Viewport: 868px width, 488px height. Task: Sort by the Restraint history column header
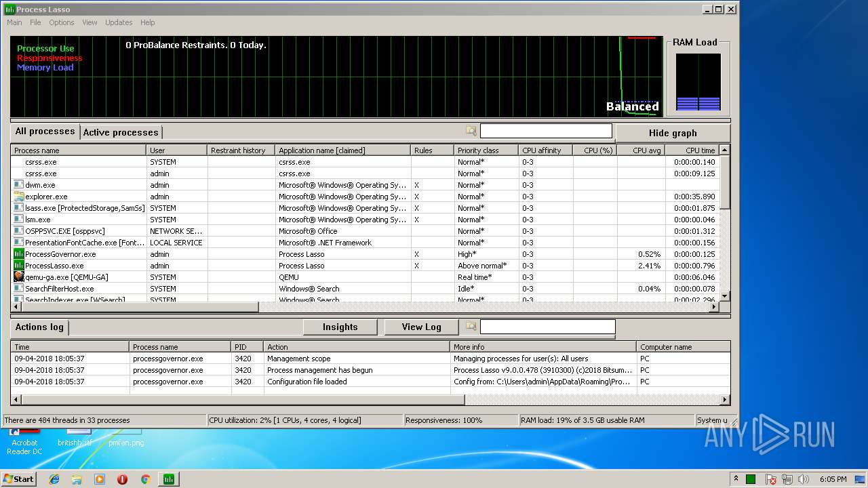point(241,150)
